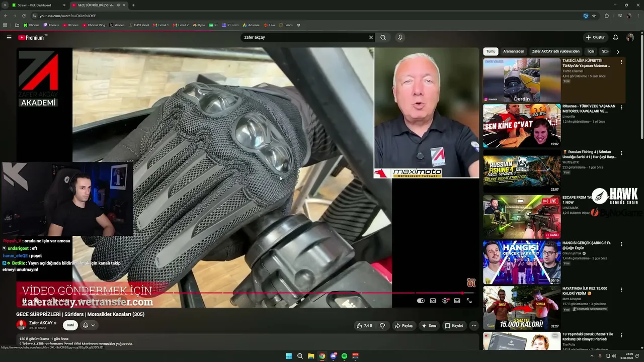Open a new browser tab
This screenshot has height=362, width=644.
pyautogui.click(x=133, y=5)
